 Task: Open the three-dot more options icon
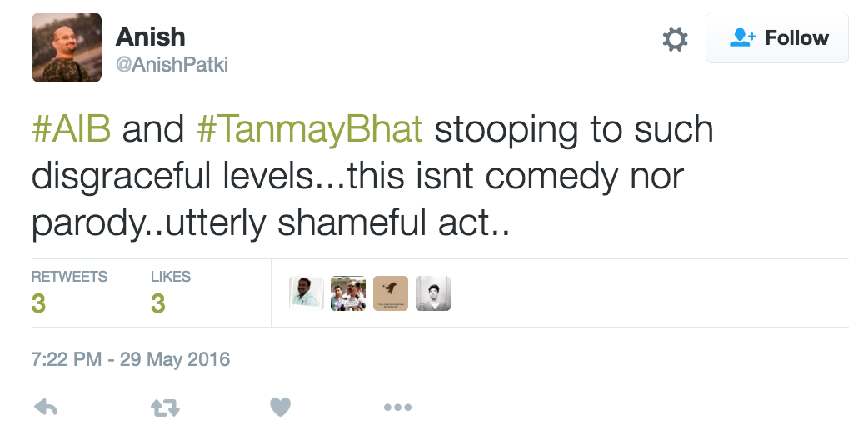397,407
